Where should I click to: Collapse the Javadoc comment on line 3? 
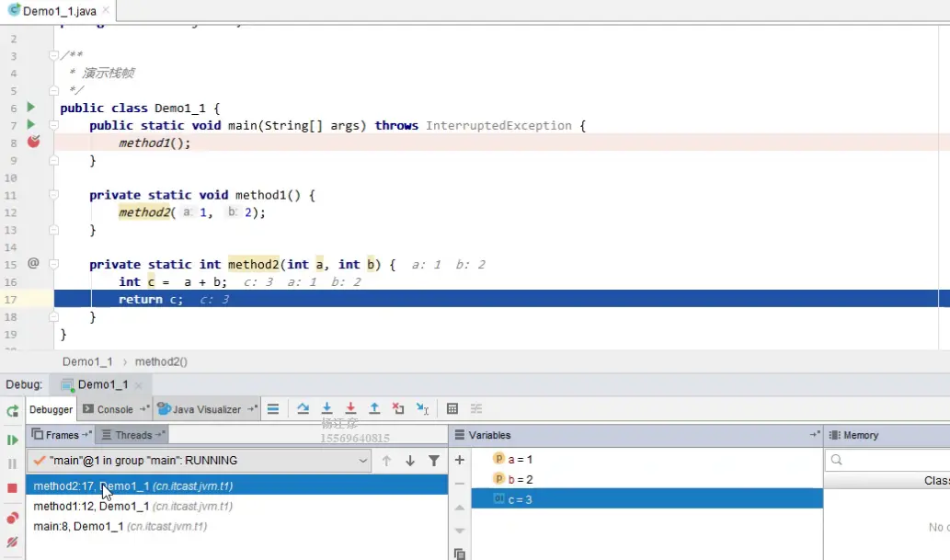pos(53,55)
